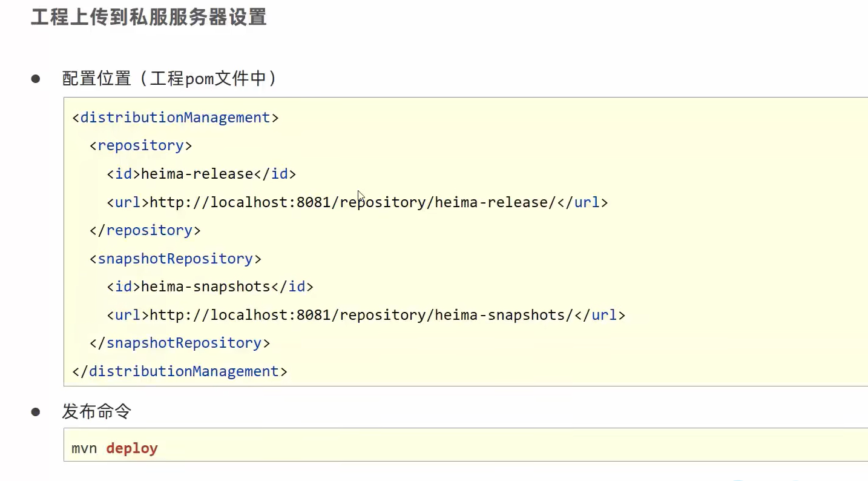The width and height of the screenshot is (868, 481).
Task: Click the opening snapshotRepository tag
Action: coord(176,259)
